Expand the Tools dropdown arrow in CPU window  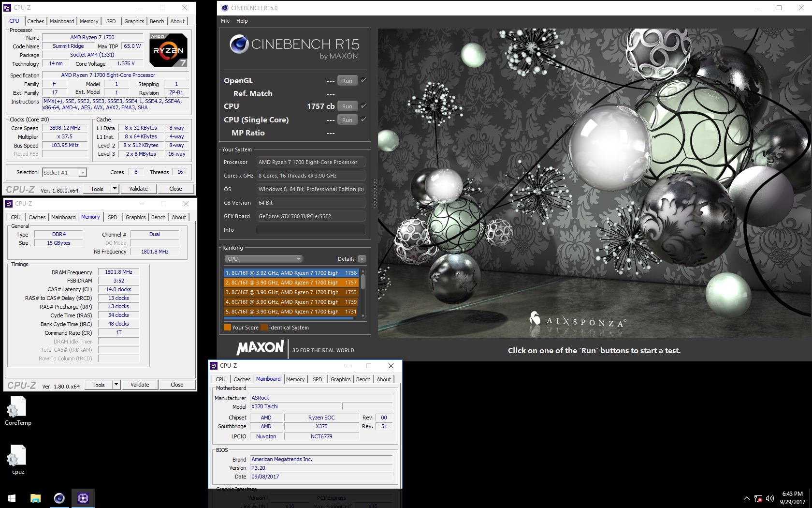(x=115, y=189)
